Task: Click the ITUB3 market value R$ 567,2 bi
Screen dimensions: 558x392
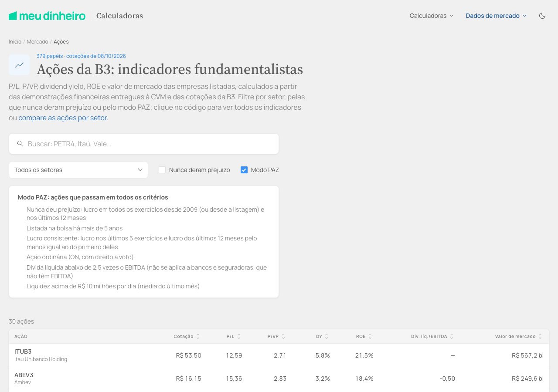Action: [527, 355]
